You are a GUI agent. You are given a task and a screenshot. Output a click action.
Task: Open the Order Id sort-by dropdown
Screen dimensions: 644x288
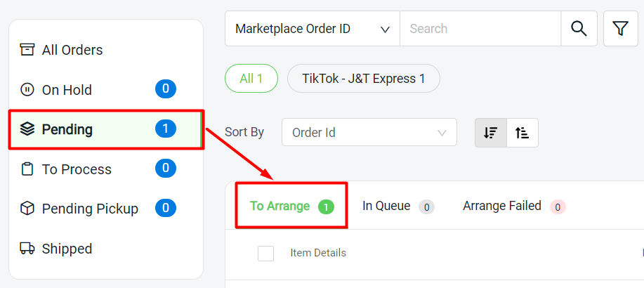tap(369, 132)
